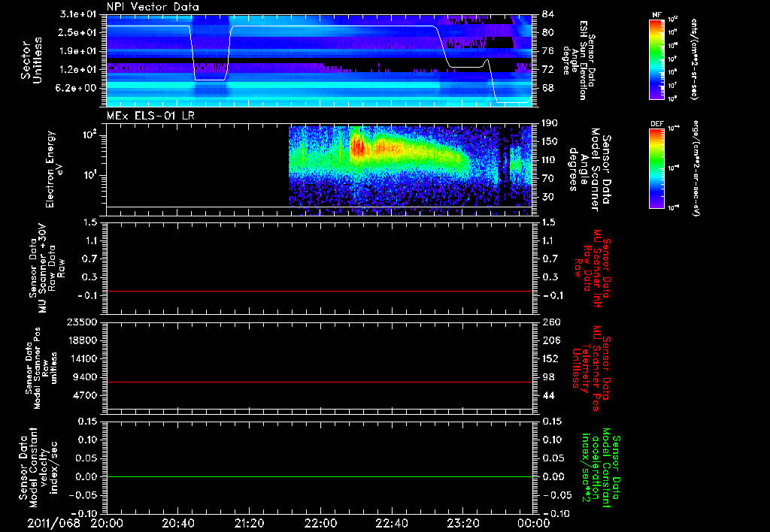Click the 20:00 time axis tick label
Screen dimensions: 770x532
106,523
